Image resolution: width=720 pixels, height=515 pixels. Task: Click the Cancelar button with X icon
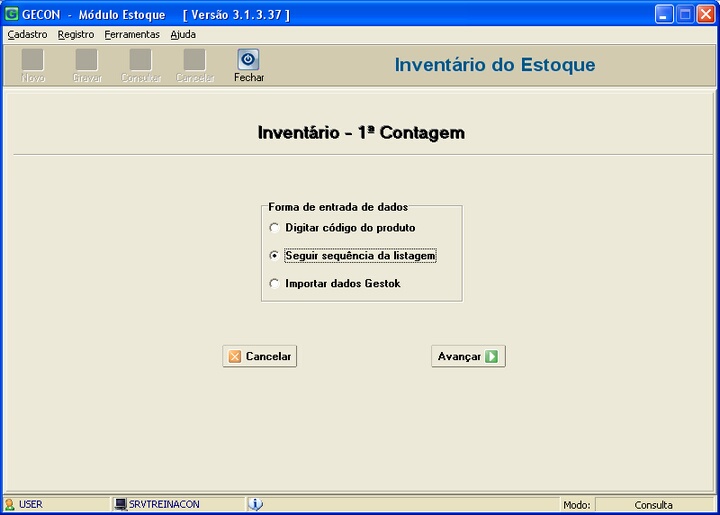[x=259, y=356]
